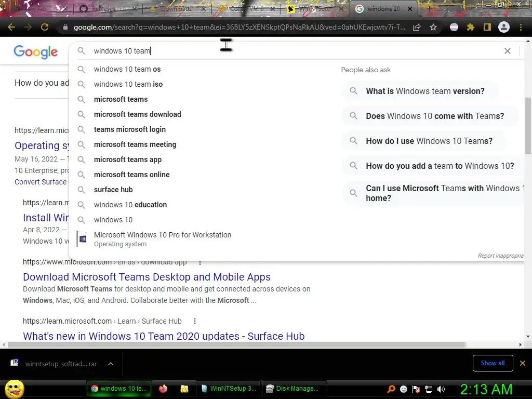
Task: Open the Chrome profile avatar
Action: 504,27
